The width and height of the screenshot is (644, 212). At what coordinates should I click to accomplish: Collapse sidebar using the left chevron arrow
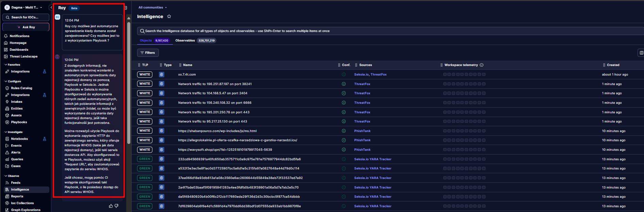51,7
